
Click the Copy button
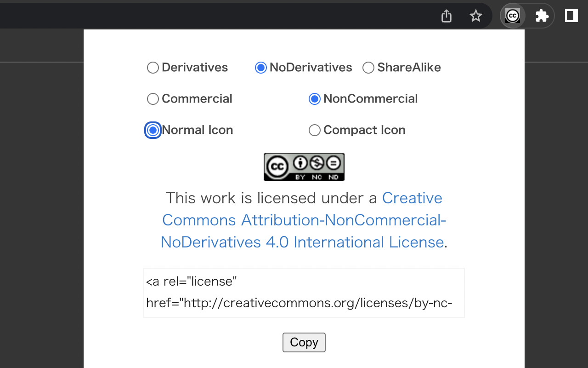[304, 343]
